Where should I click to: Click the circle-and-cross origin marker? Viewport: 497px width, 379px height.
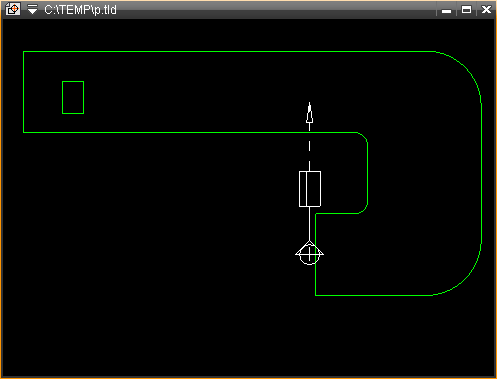[309, 254]
